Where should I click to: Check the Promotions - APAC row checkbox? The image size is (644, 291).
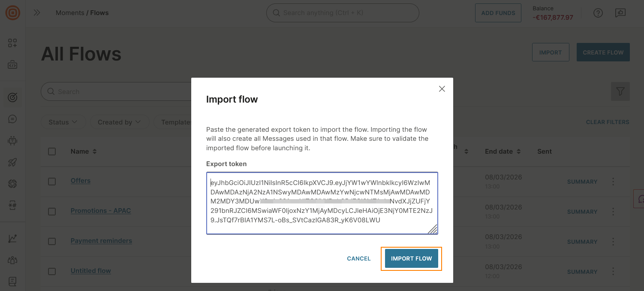point(52,211)
